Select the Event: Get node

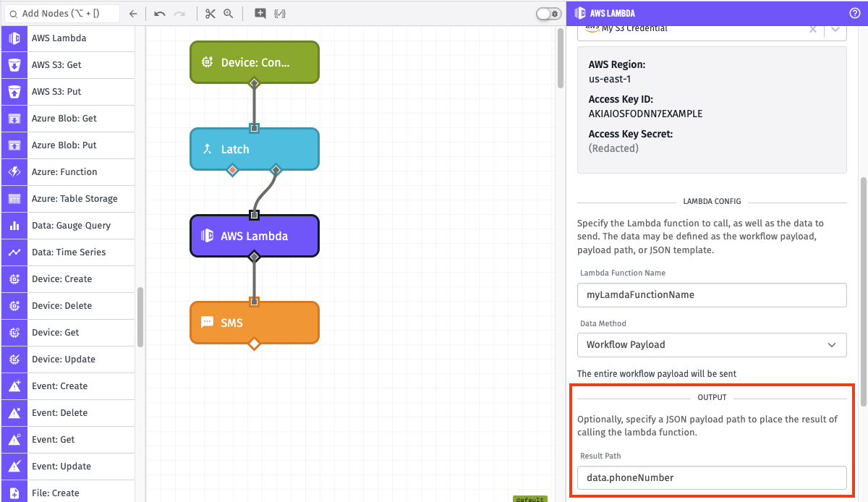(x=68, y=440)
